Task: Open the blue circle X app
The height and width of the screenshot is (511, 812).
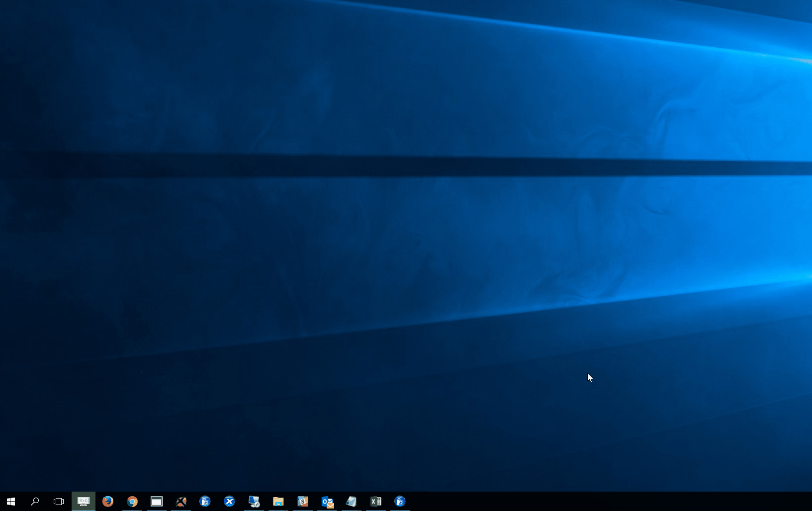Action: (229, 502)
